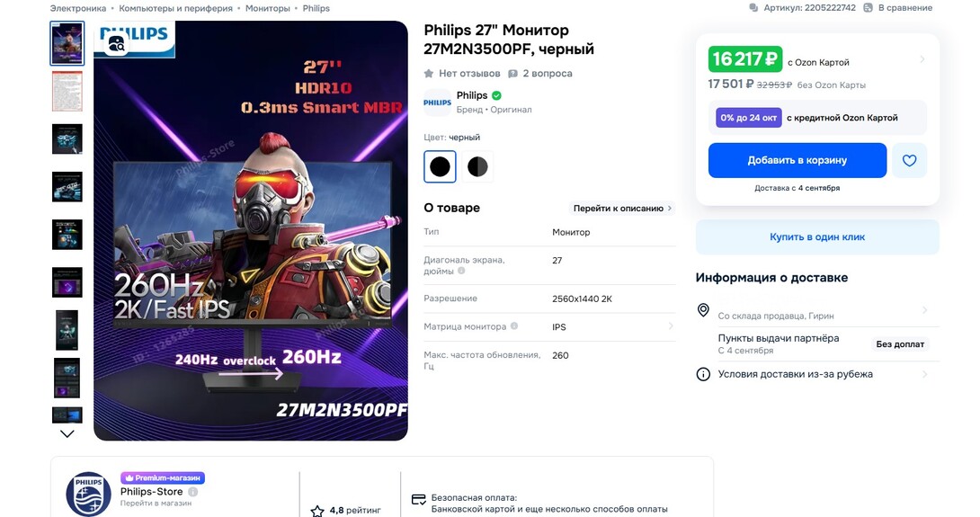The image size is (980, 517).
Task: Click Купить в один клик button
Action: [x=817, y=237]
